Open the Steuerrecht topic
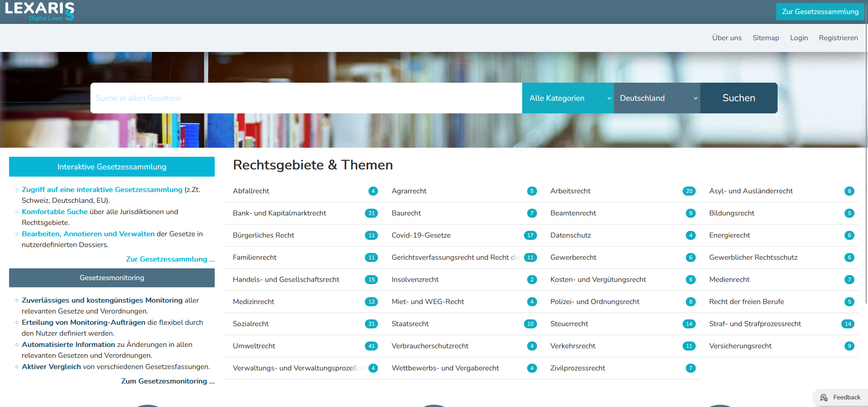Image resolution: width=868 pixels, height=407 pixels. pos(569,324)
